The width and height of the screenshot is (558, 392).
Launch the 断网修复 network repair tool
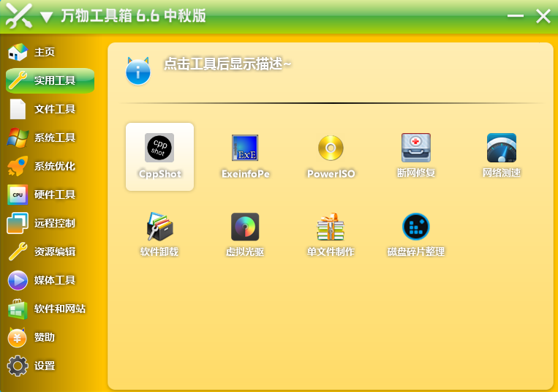coord(416,157)
